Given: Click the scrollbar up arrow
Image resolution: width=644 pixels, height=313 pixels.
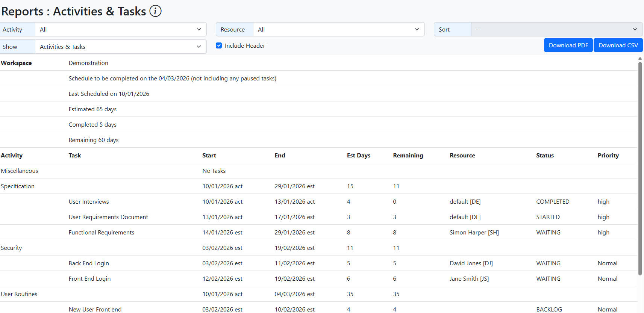Looking at the screenshot, I should 640,59.
